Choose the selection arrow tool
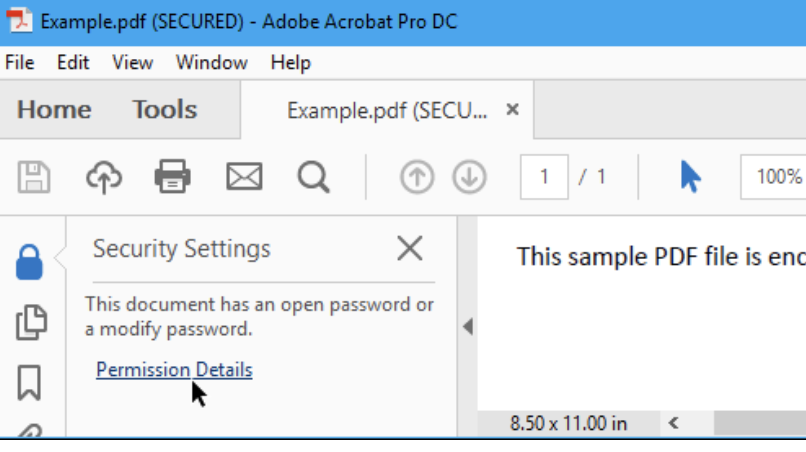This screenshot has height=452, width=806. pos(690,177)
